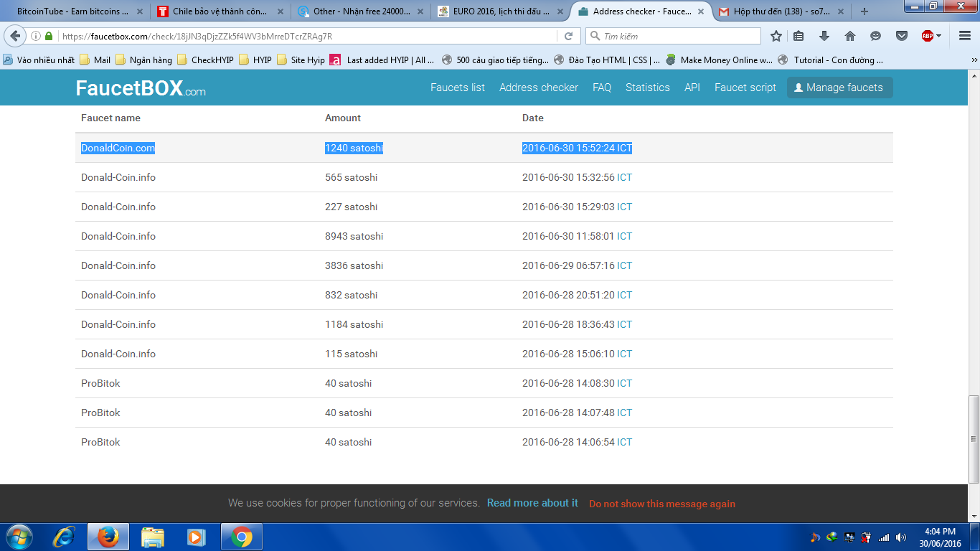The image size is (980, 551).
Task: Click the search magnifier in Tìm kiếm box
Action: pos(595,36)
